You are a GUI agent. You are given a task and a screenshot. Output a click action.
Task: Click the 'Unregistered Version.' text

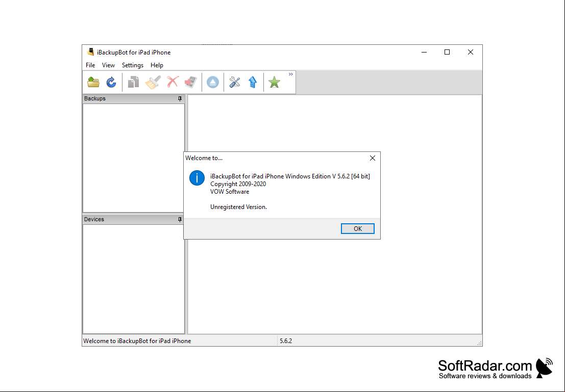coord(238,207)
